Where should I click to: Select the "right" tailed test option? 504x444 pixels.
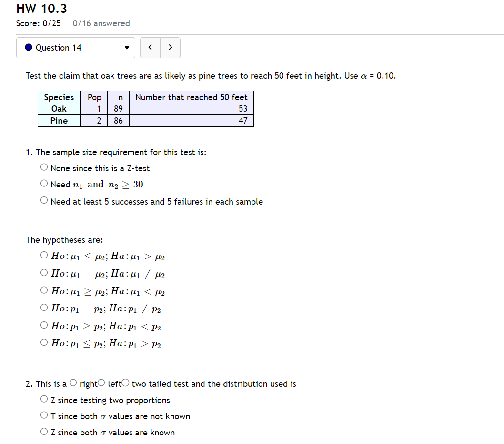pos(73,382)
